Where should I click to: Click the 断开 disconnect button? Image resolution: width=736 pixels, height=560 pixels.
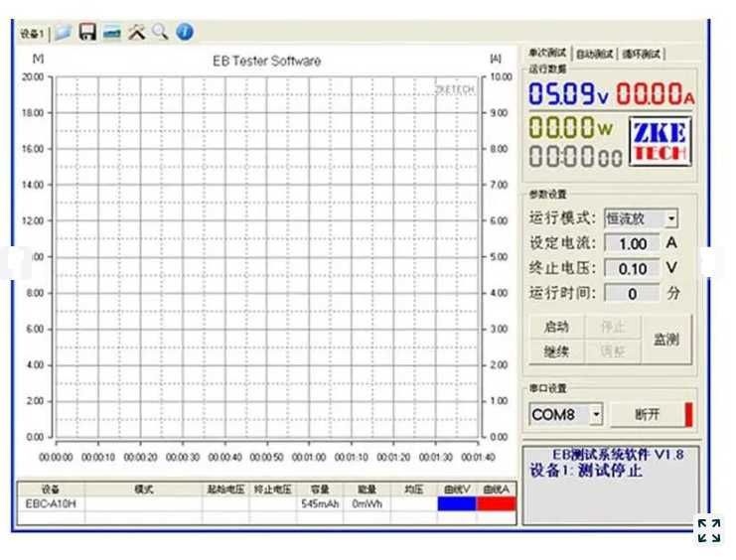648,414
